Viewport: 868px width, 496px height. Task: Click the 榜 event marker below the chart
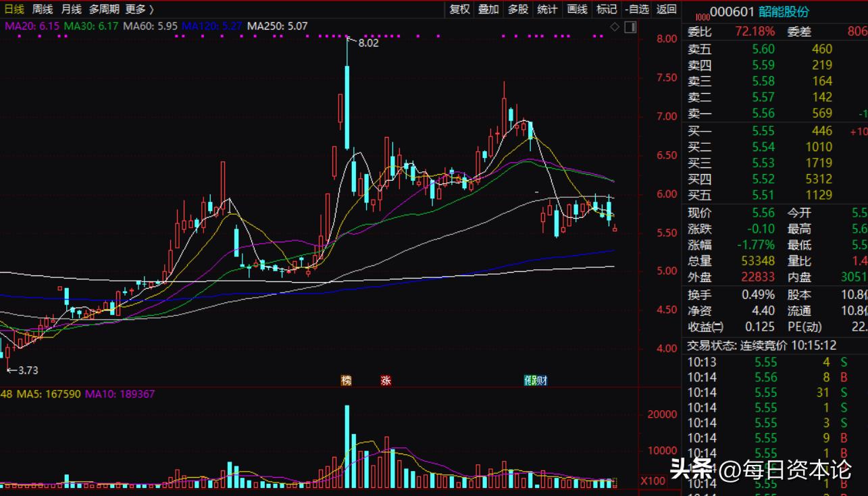tap(347, 381)
